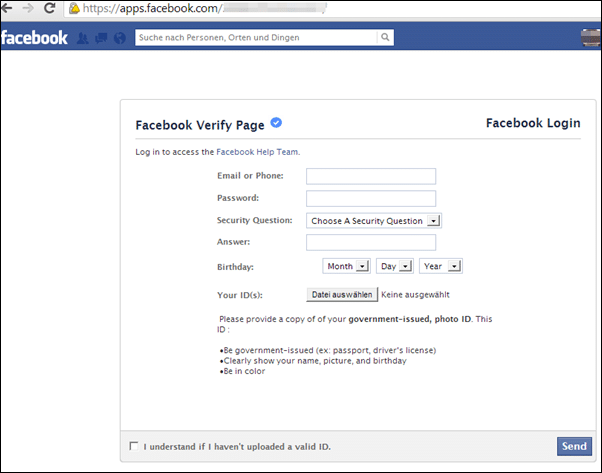The image size is (602, 473).
Task: Click 'I understand if I haven't uploaded' text
Action: coord(237,447)
